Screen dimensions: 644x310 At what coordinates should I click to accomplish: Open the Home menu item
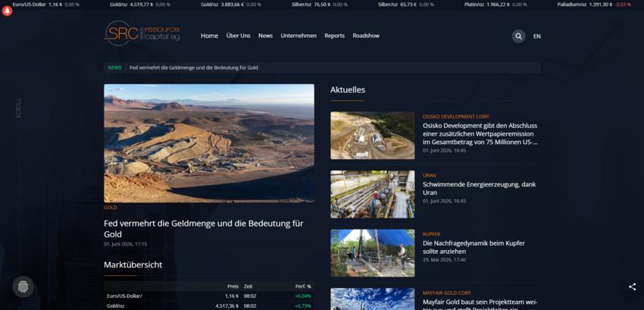pos(209,36)
